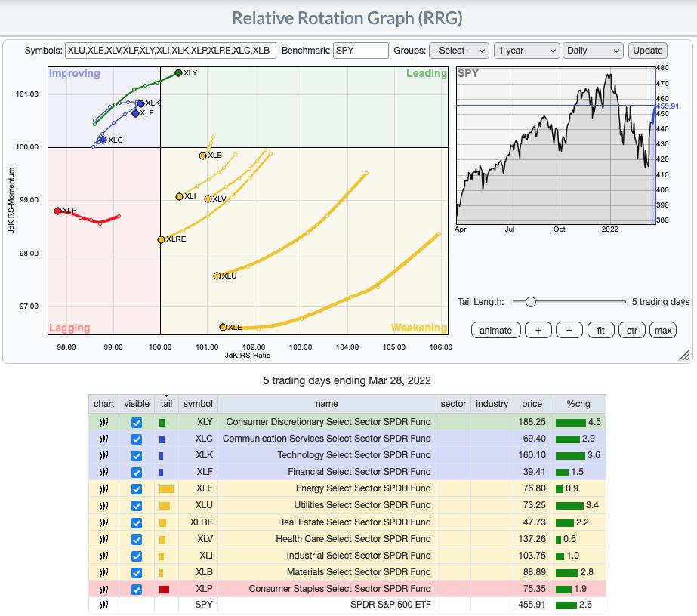Viewport: 697px width, 616px height.
Task: Uncheck visibility for XLK
Action: [x=137, y=456]
